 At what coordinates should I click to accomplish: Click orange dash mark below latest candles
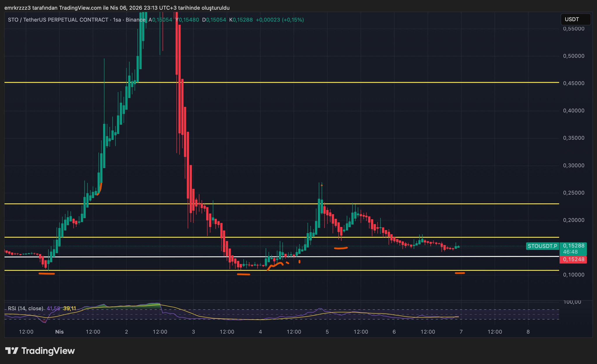tap(460, 273)
